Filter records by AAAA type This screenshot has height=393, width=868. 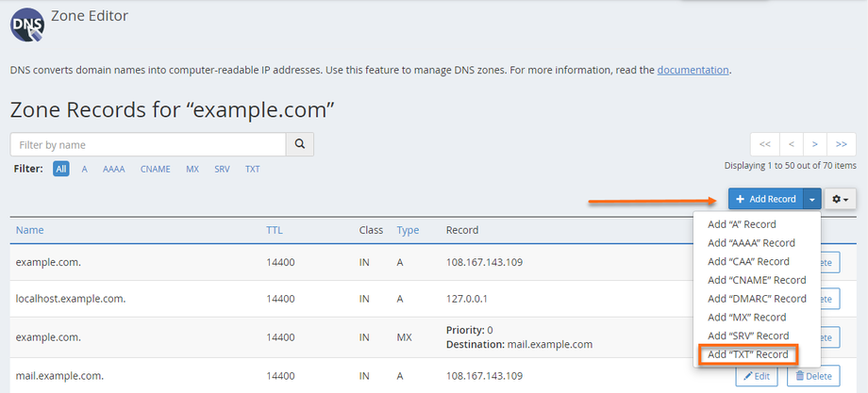113,170
